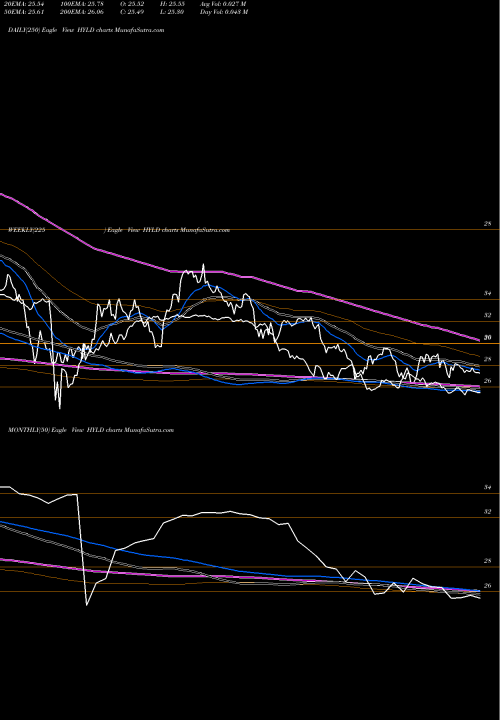Image resolution: width=500 pixels, height=720 pixels.
Task: Click the Day Vol readout
Action: click(x=224, y=12)
